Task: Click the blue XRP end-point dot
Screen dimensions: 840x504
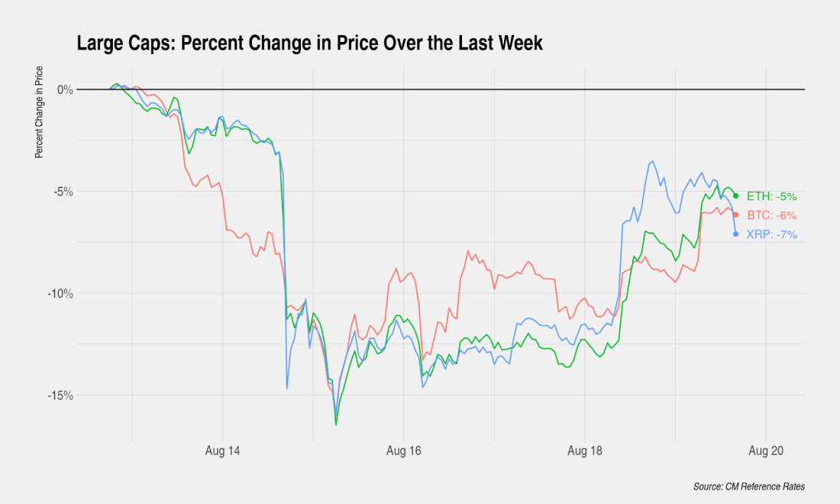Action: (x=735, y=234)
